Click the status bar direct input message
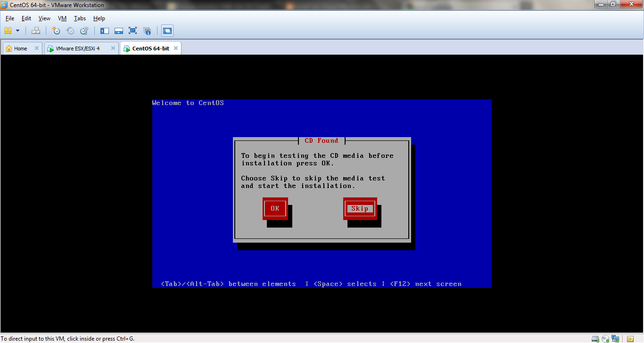Image resolution: width=644 pixels, height=343 pixels. click(x=67, y=339)
